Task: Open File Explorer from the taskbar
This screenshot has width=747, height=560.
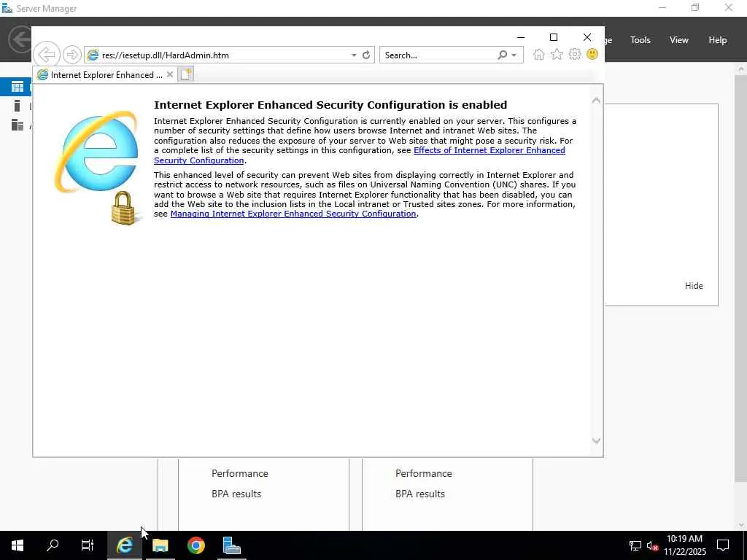Action: coord(160,545)
